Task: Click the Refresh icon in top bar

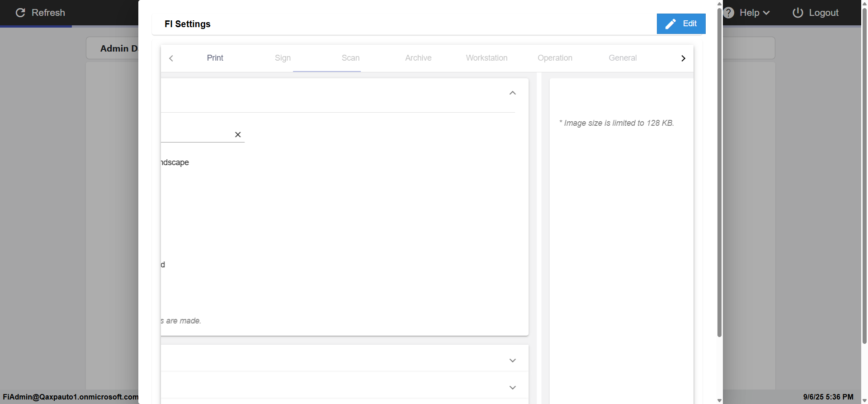Action: [20, 13]
